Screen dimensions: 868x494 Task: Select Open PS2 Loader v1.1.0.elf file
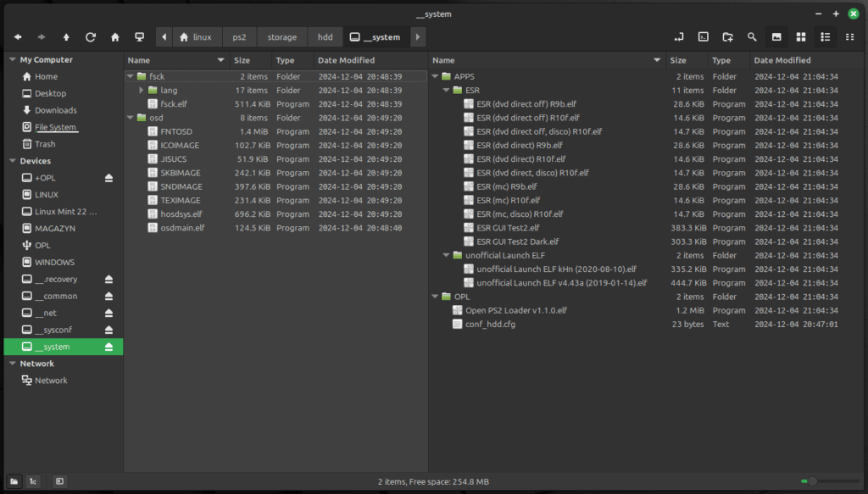[x=516, y=310]
